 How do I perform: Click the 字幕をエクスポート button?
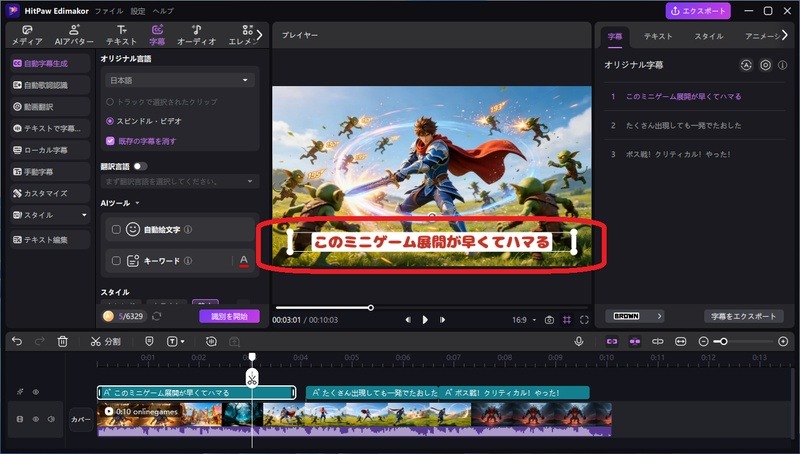click(743, 316)
